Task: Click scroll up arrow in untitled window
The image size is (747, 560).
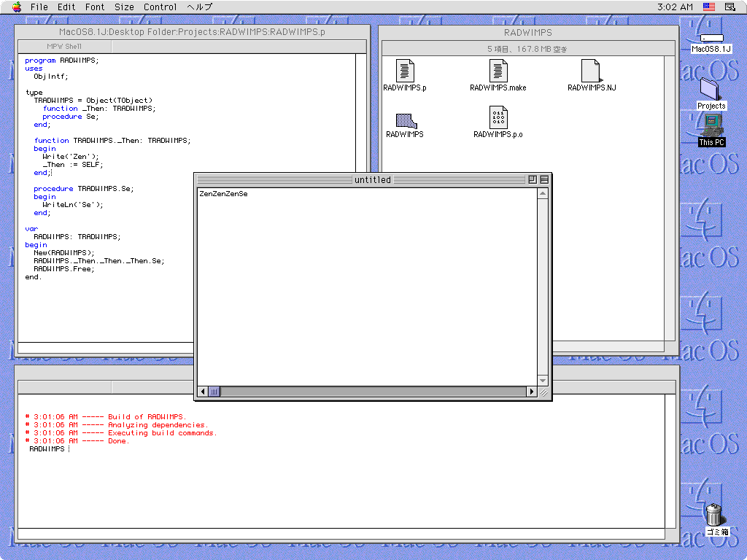Action: coord(543,193)
